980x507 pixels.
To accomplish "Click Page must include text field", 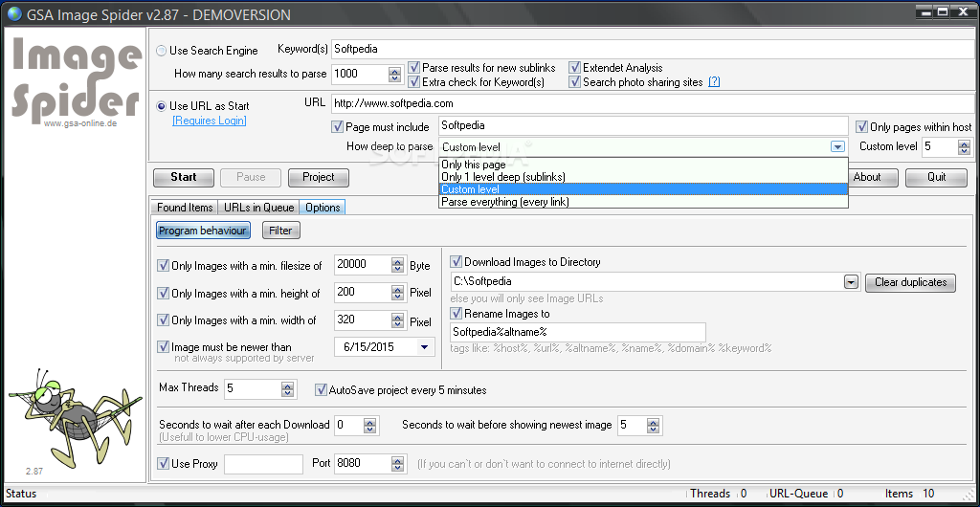I will 643,125.
